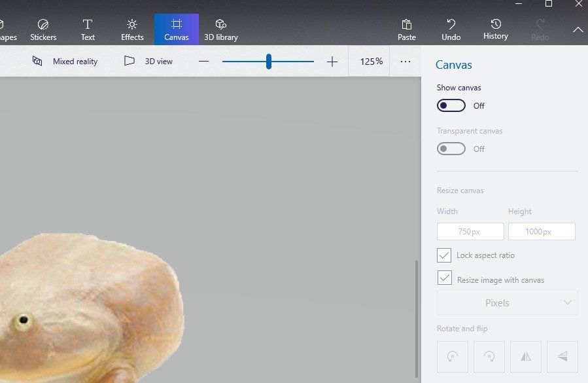Open the Shapes tab

tap(7, 29)
